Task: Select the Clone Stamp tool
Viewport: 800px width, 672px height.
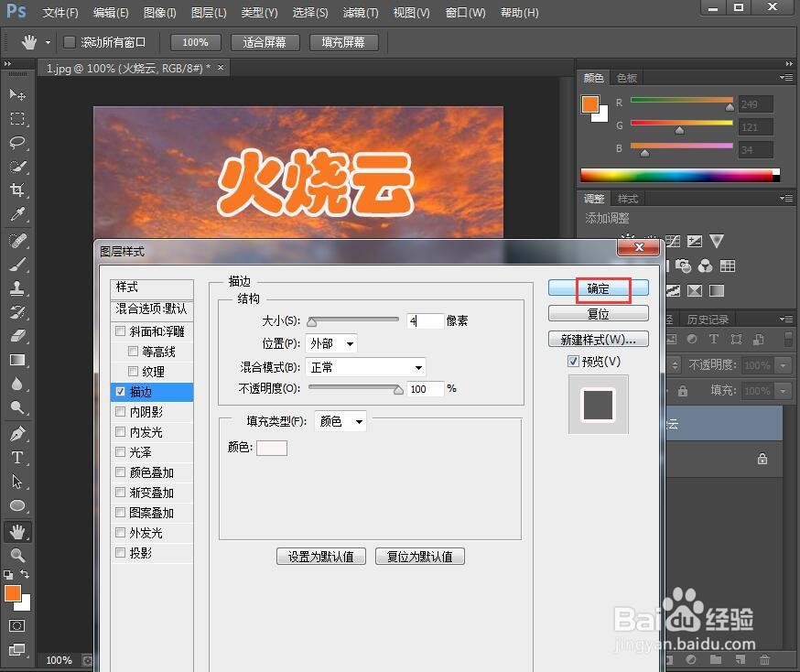Action: [x=17, y=287]
